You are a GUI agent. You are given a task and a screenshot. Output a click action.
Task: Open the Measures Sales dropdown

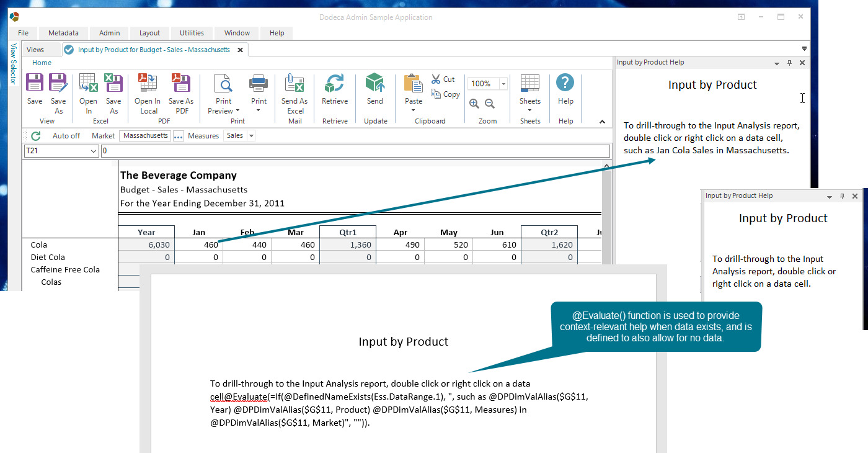click(251, 136)
